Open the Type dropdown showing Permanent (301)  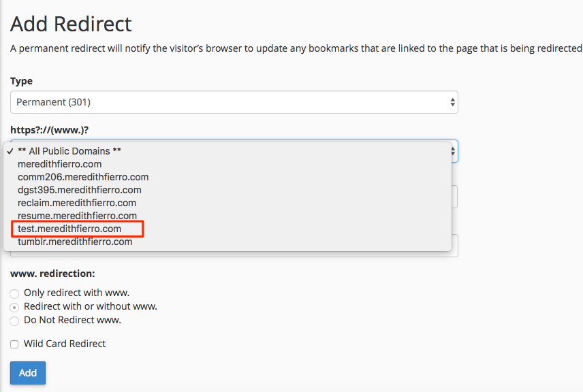[234, 102]
